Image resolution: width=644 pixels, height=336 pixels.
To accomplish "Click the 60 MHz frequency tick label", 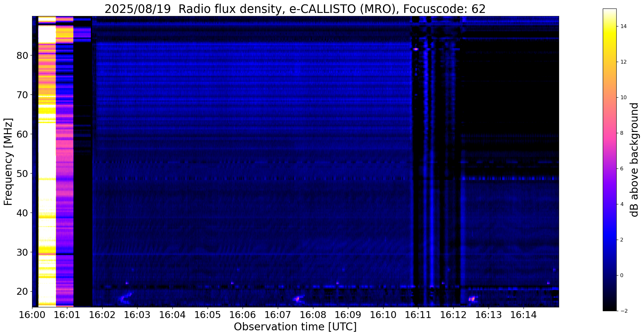I will click(x=22, y=134).
